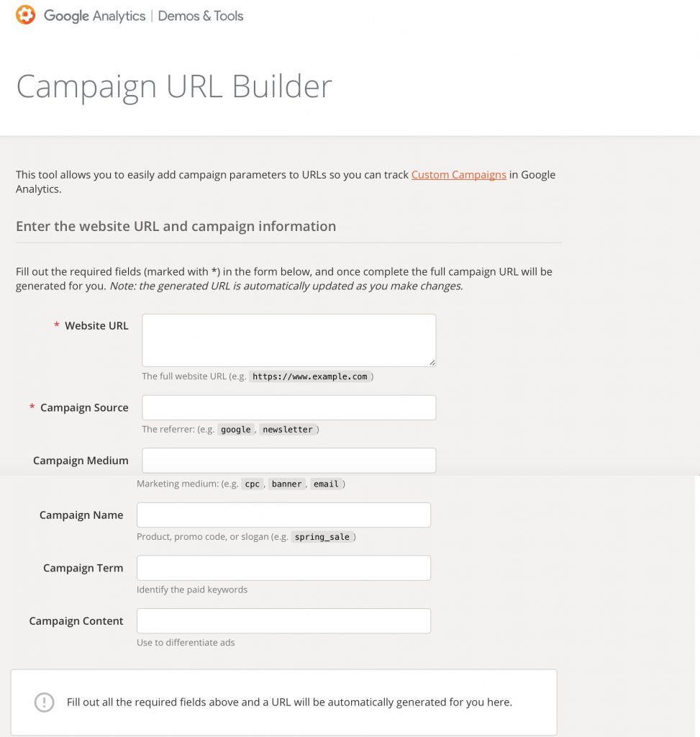This screenshot has height=737, width=700.
Task: Open the Demos & Tools header link
Action: (201, 16)
